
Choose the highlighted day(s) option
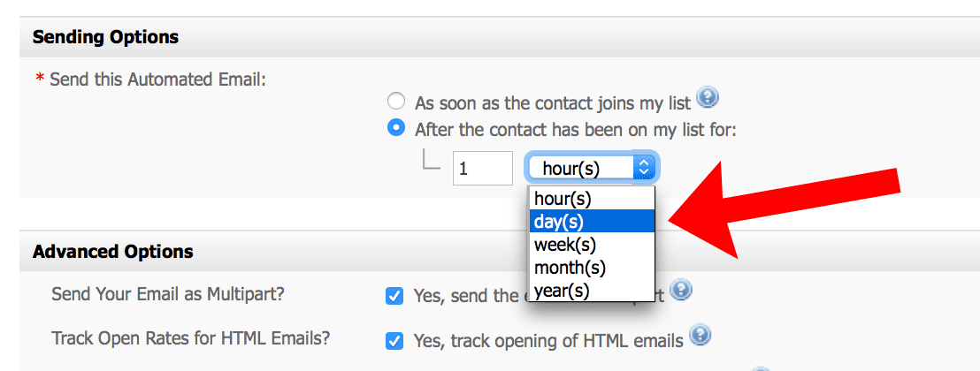click(592, 221)
